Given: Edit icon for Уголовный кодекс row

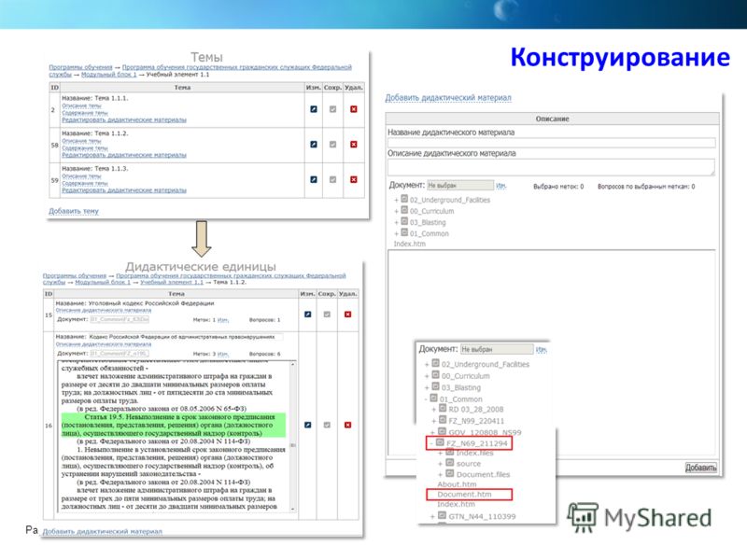Looking at the screenshot, I should point(308,315).
